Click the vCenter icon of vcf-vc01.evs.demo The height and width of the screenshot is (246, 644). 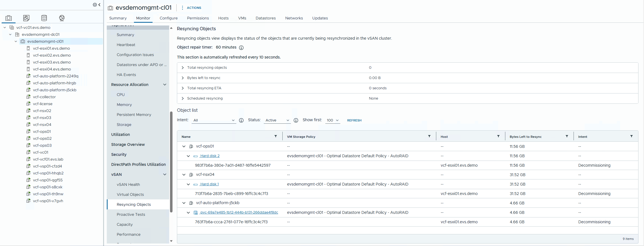click(x=12, y=27)
